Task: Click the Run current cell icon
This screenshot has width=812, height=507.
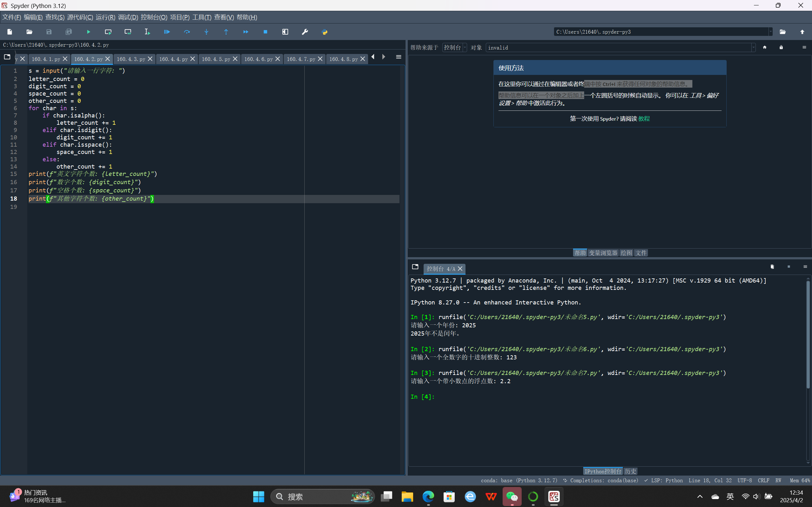Action: [108, 32]
